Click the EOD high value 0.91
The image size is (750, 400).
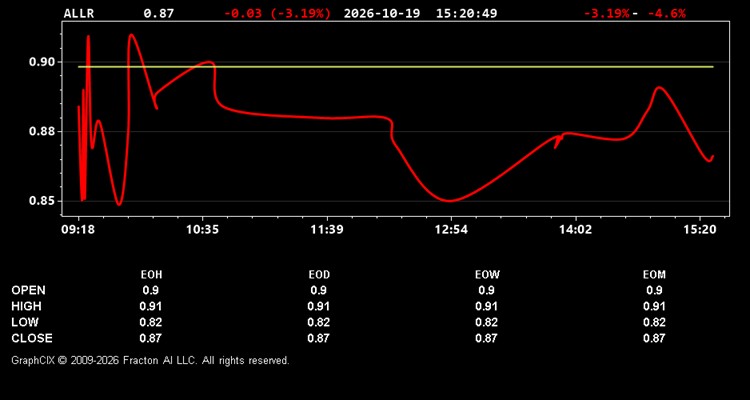point(319,306)
